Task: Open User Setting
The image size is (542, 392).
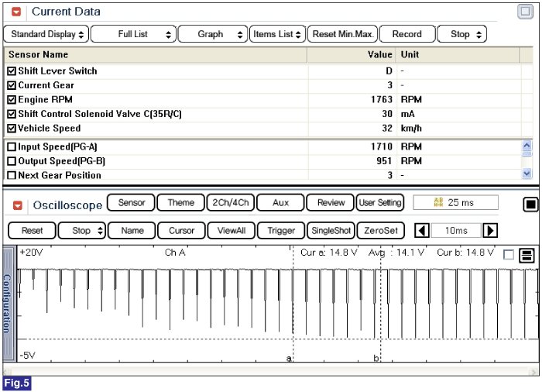Action: 380,202
